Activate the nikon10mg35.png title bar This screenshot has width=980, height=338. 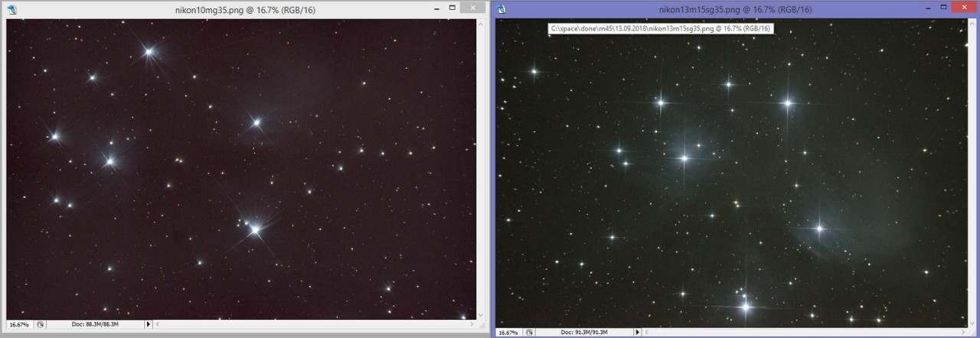click(x=230, y=8)
